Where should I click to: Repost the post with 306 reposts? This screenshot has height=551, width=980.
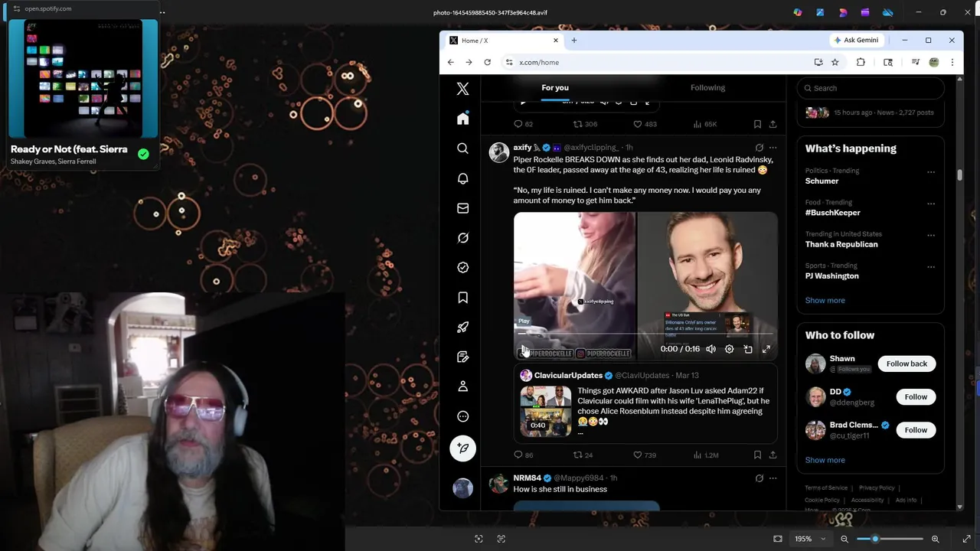[x=585, y=124]
